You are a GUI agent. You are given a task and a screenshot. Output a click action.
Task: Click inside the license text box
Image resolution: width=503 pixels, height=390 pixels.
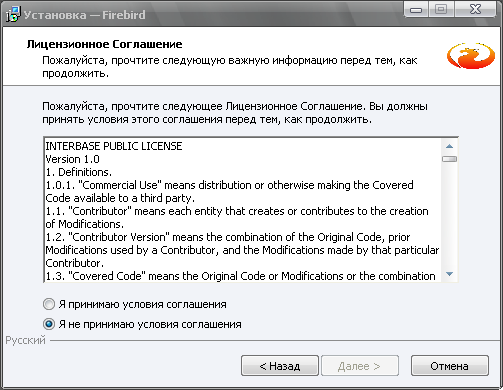(243, 210)
